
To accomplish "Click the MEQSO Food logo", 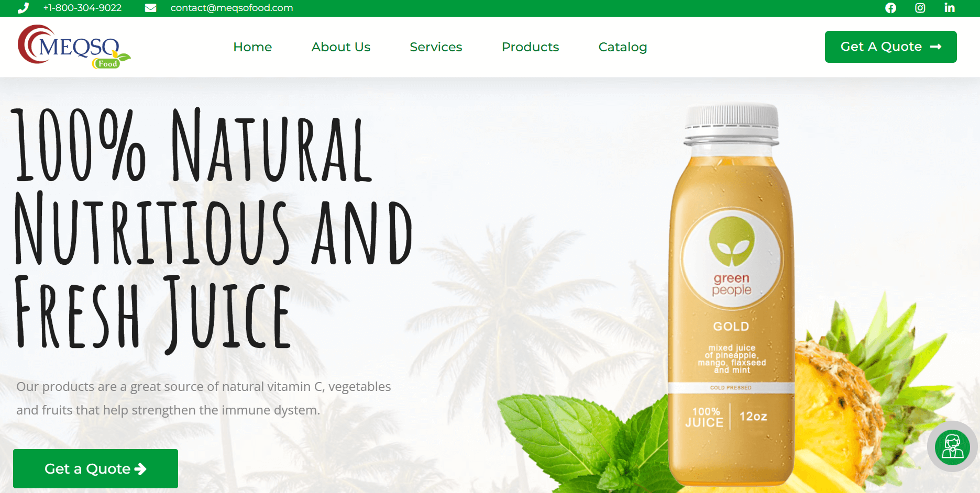I will (74, 47).
